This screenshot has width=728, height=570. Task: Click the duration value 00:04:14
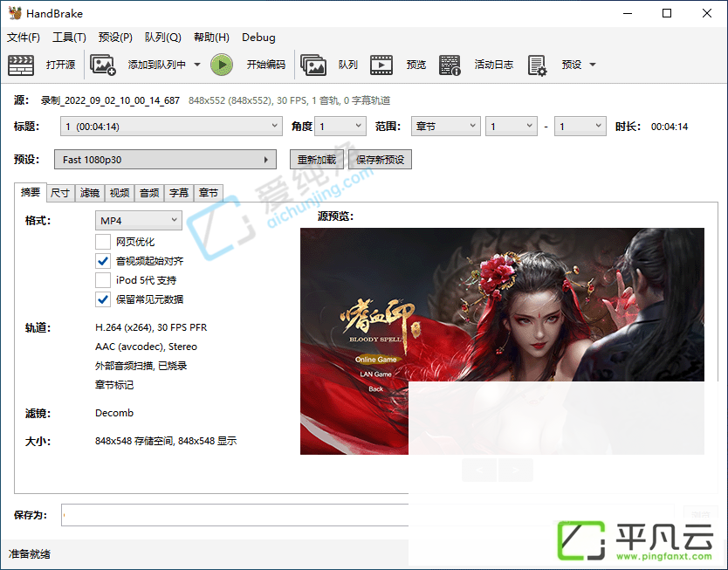point(669,127)
